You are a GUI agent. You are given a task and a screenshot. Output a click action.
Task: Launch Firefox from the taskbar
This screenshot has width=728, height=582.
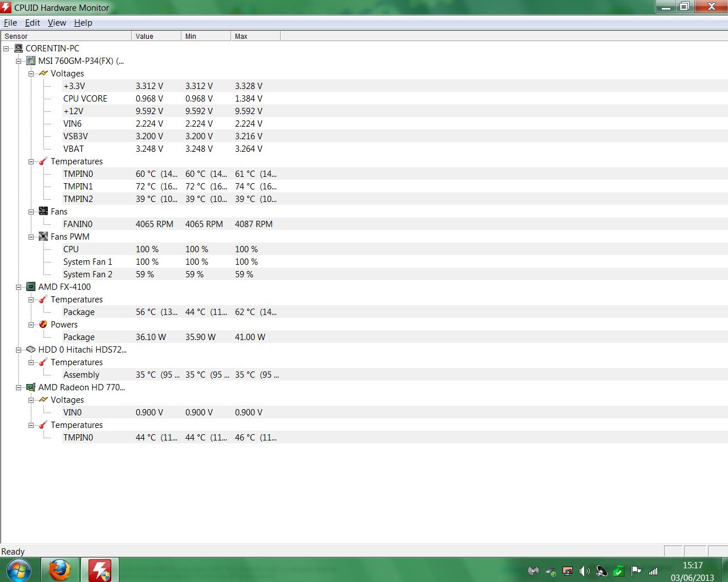click(x=59, y=570)
